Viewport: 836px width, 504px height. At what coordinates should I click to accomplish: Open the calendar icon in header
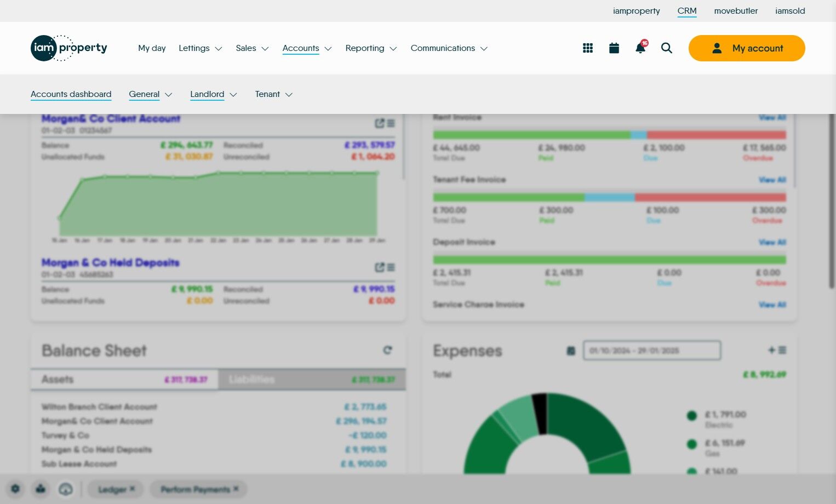[x=614, y=48]
